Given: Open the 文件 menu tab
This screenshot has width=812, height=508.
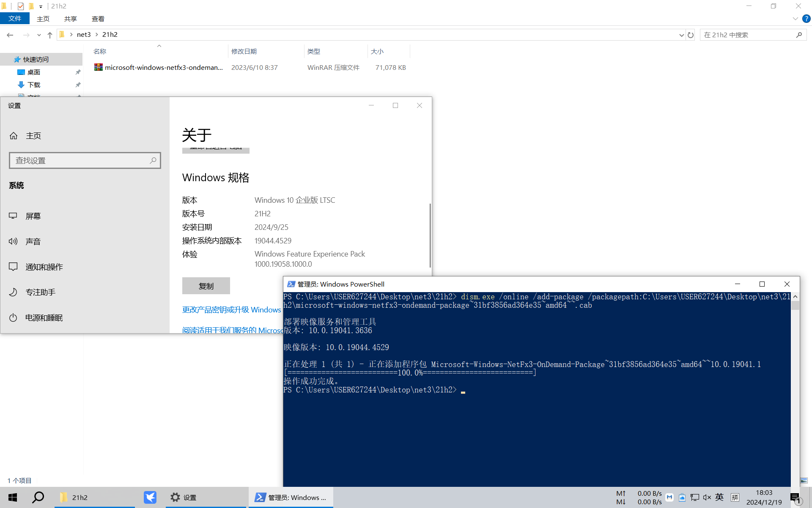Looking at the screenshot, I should pos(15,19).
